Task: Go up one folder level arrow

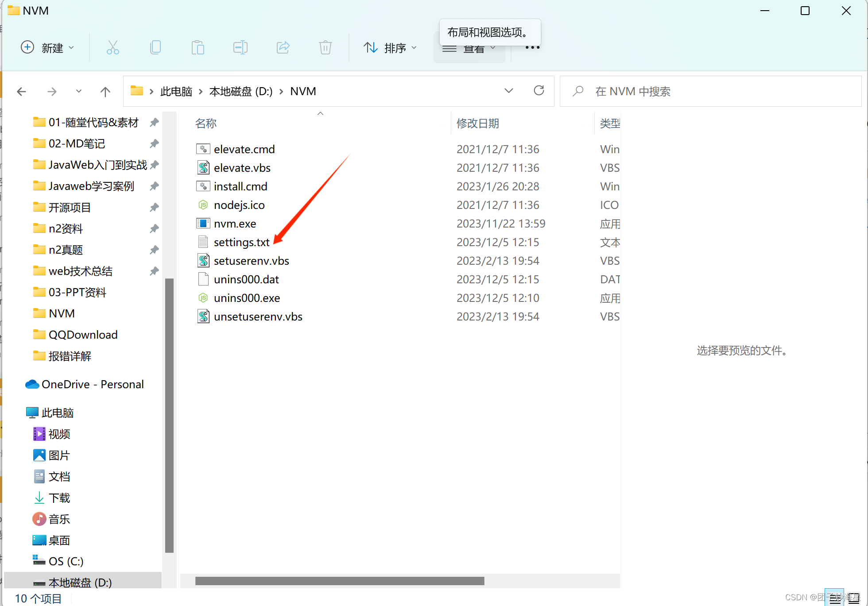Action: click(x=105, y=92)
